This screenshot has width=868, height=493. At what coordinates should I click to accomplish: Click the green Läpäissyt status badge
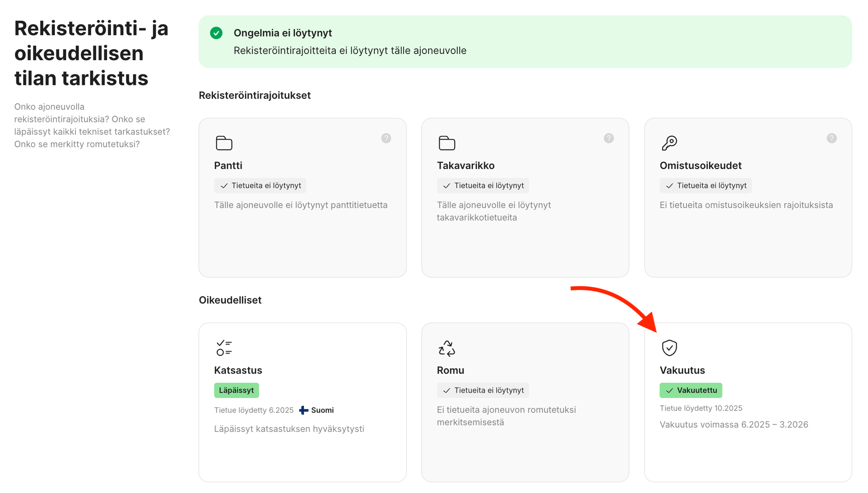[x=236, y=390]
